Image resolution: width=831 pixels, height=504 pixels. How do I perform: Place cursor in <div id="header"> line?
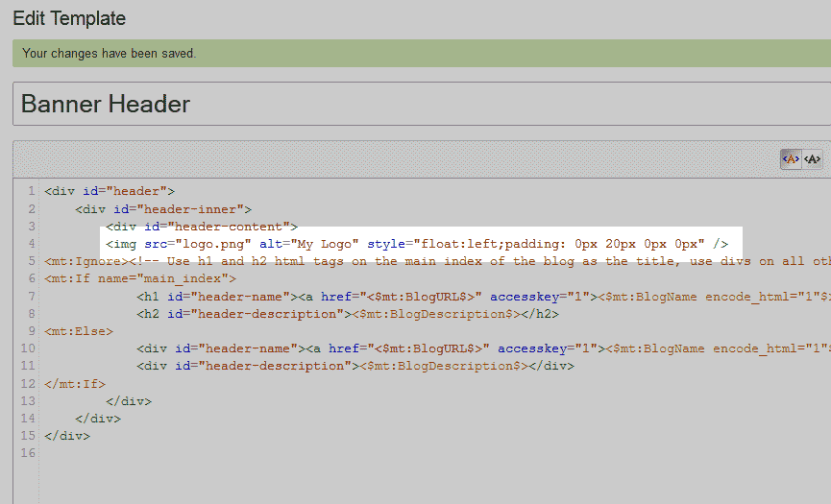[110, 191]
